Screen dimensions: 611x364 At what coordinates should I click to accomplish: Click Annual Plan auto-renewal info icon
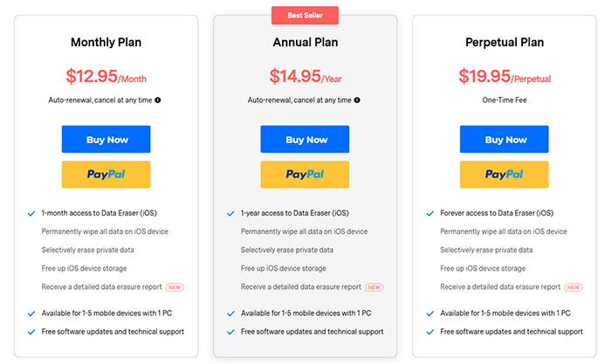click(x=358, y=100)
